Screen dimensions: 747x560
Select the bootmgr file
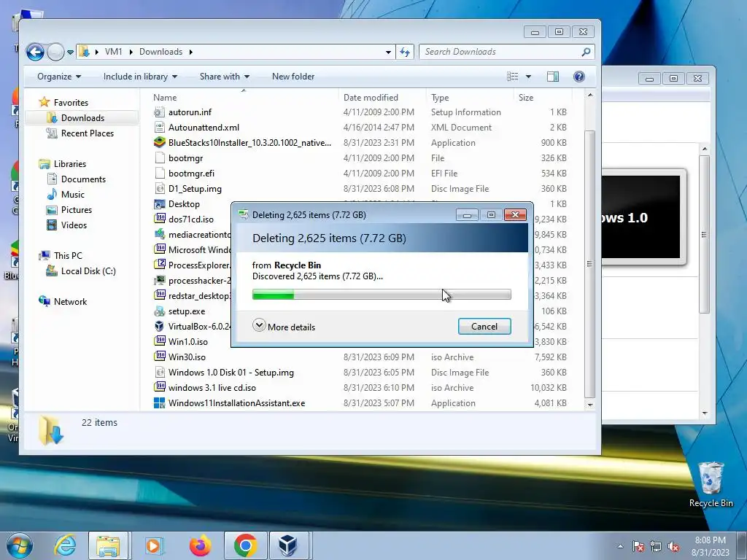click(185, 158)
